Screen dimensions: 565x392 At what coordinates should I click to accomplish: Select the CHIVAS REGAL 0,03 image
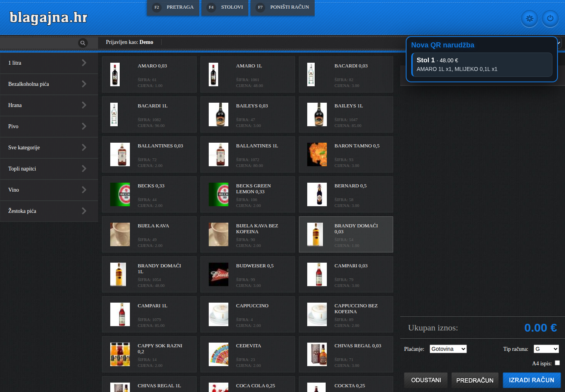[317, 354]
